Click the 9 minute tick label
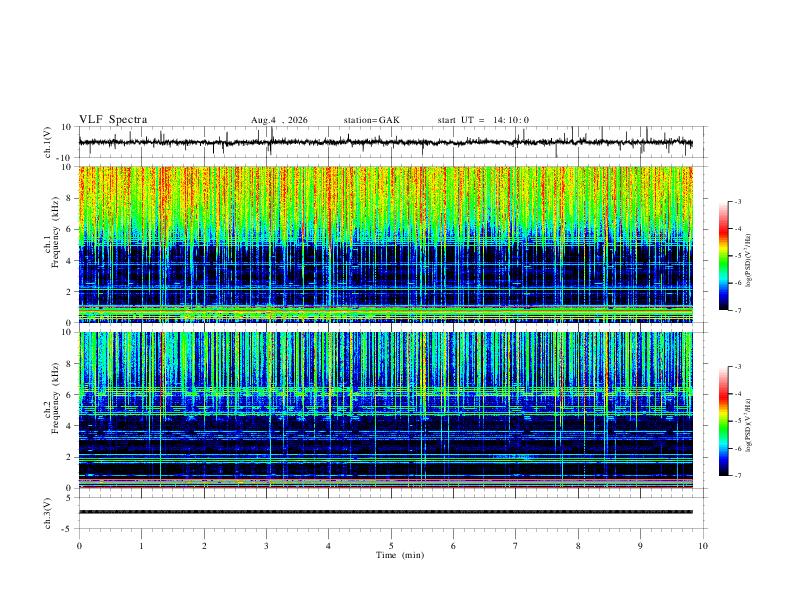792x612 pixels. (x=640, y=546)
